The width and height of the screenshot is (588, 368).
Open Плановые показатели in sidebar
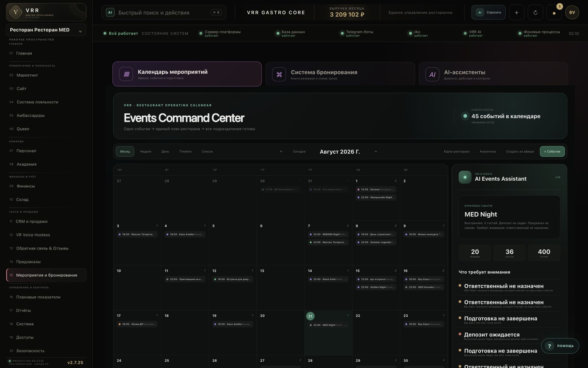click(46, 297)
